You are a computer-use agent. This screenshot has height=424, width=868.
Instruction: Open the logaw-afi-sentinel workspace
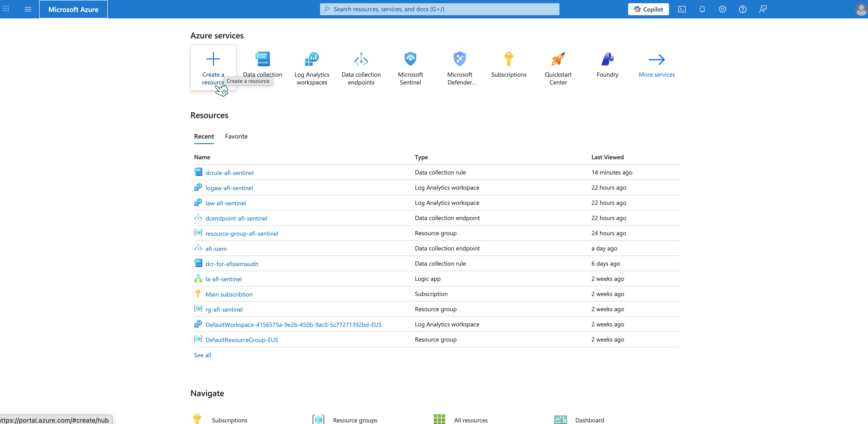[x=229, y=188]
